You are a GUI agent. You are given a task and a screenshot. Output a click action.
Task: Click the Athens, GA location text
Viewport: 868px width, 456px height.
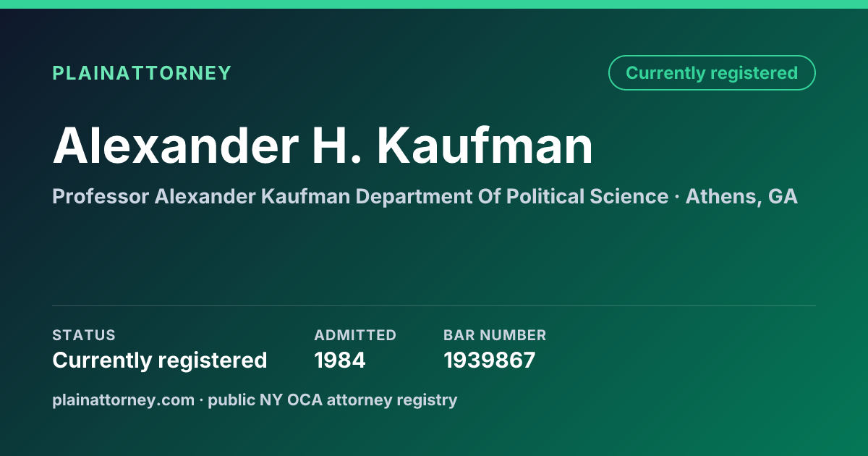tap(741, 196)
